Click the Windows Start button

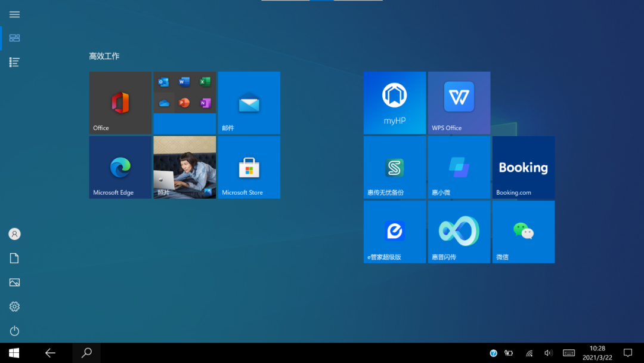tap(14, 353)
